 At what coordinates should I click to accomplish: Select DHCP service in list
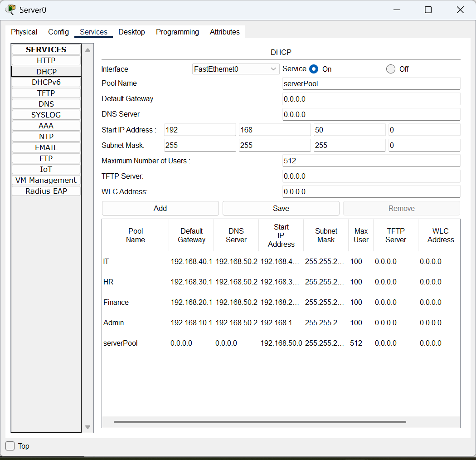click(46, 71)
